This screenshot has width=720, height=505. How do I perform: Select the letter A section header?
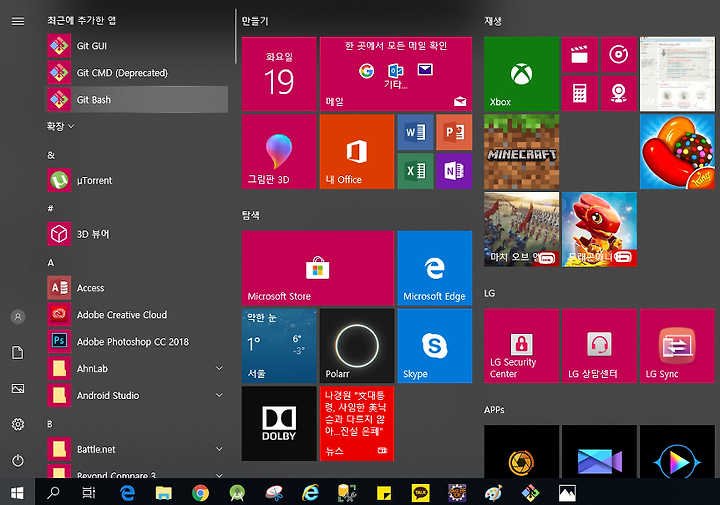[x=51, y=263]
